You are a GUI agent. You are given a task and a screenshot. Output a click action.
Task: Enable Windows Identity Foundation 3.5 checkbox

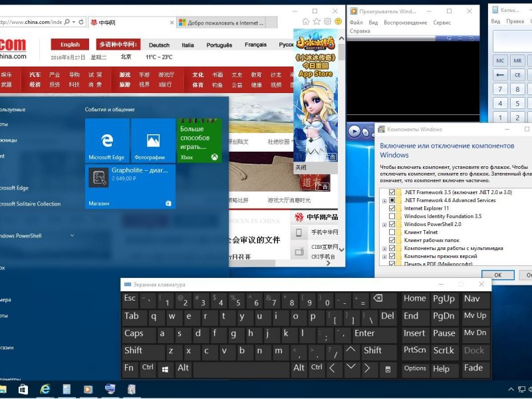pyautogui.click(x=392, y=217)
